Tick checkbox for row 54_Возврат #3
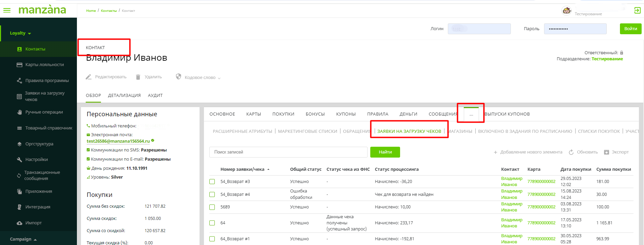 click(x=212, y=182)
